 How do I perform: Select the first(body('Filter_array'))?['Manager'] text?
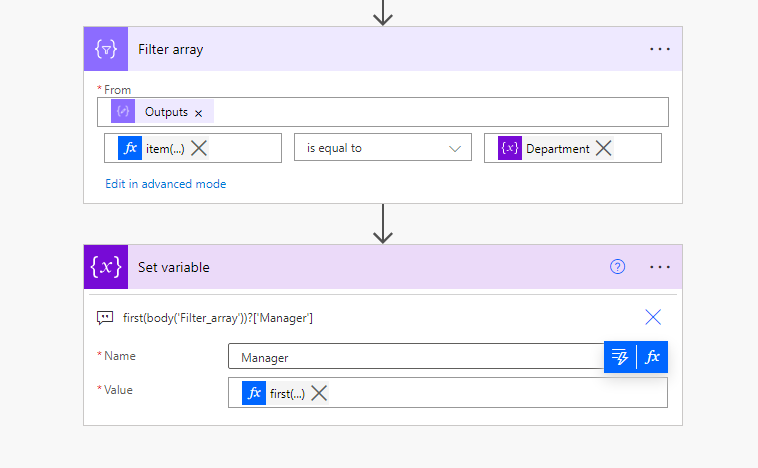(x=218, y=318)
